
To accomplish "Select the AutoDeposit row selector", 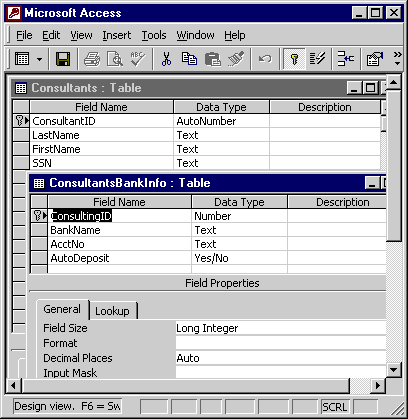I will [39, 258].
